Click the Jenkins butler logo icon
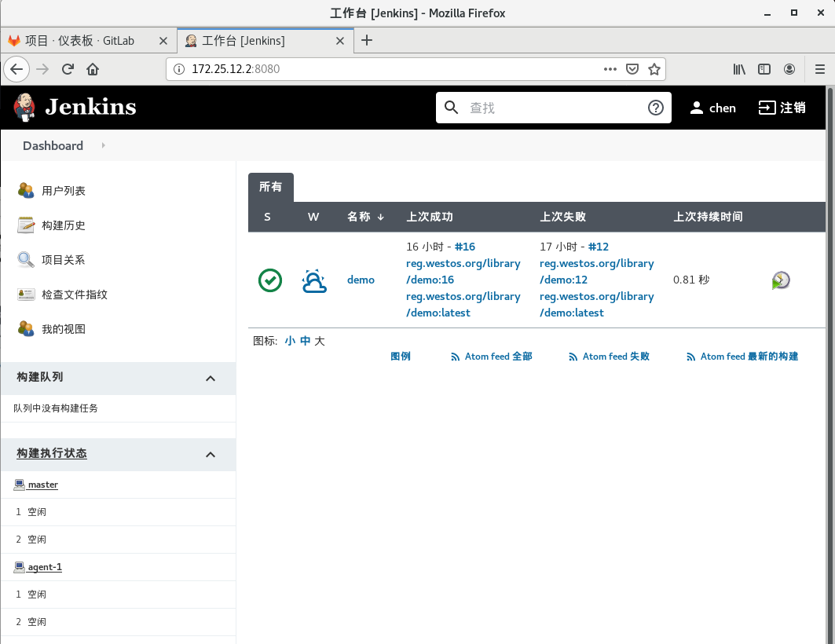The height and width of the screenshot is (644, 835). click(24, 107)
